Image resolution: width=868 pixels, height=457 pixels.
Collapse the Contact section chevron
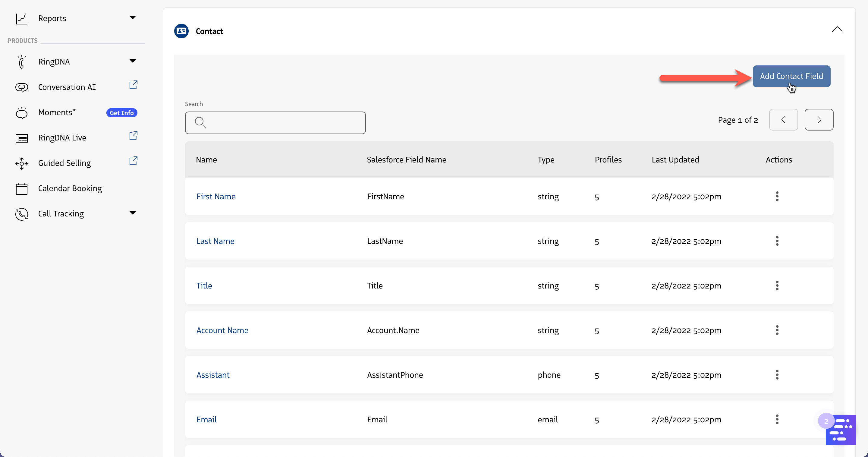point(837,30)
